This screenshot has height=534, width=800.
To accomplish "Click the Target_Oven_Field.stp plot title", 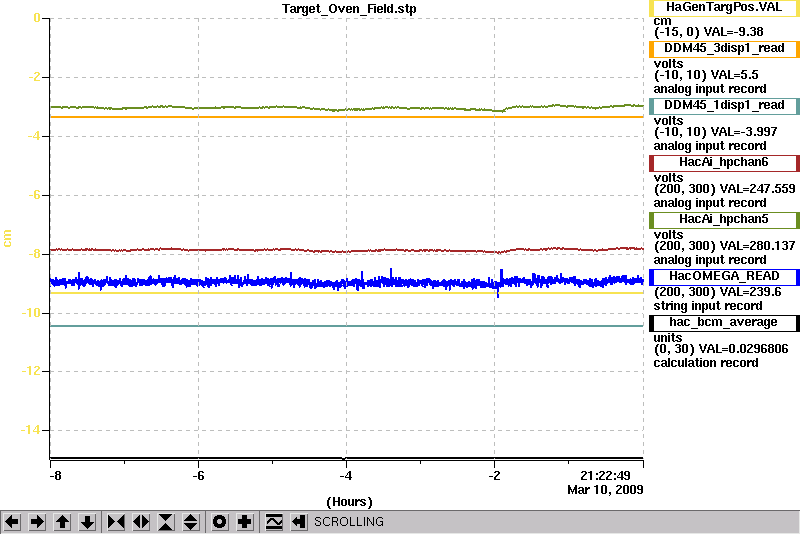I will (x=349, y=9).
